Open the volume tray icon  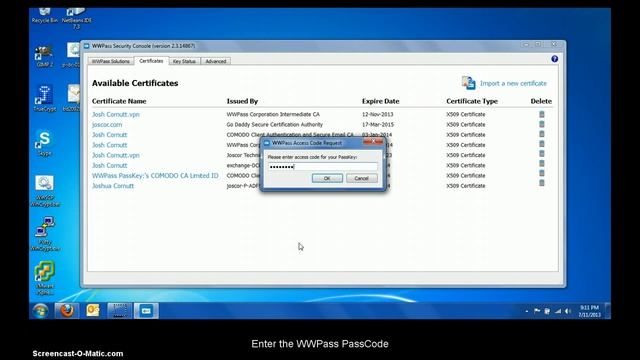(x=568, y=311)
